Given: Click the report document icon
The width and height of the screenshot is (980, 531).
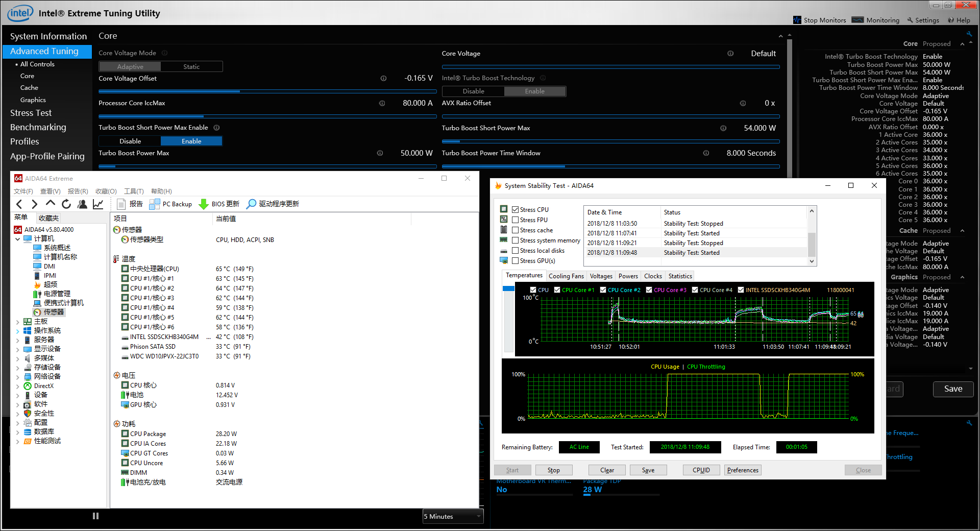Looking at the screenshot, I should [121, 204].
